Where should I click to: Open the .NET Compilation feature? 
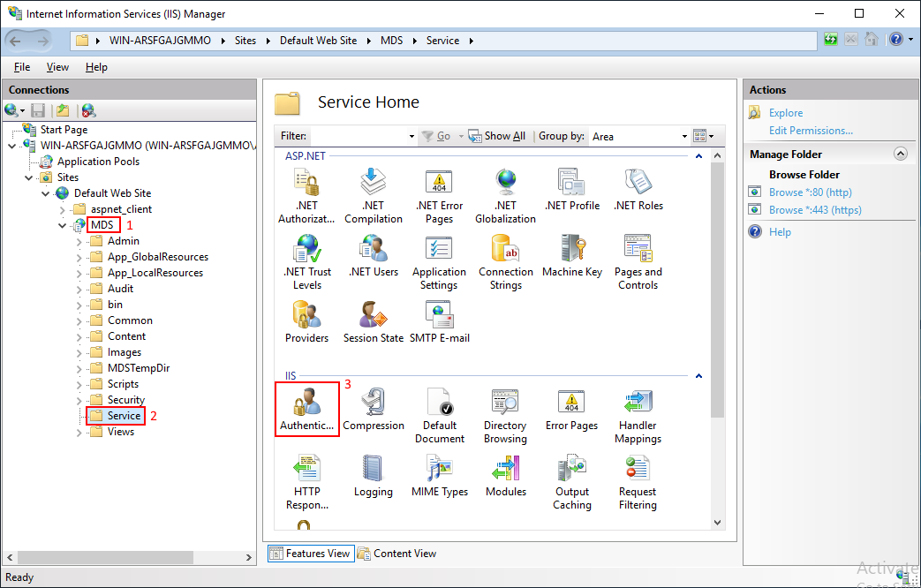tap(373, 196)
